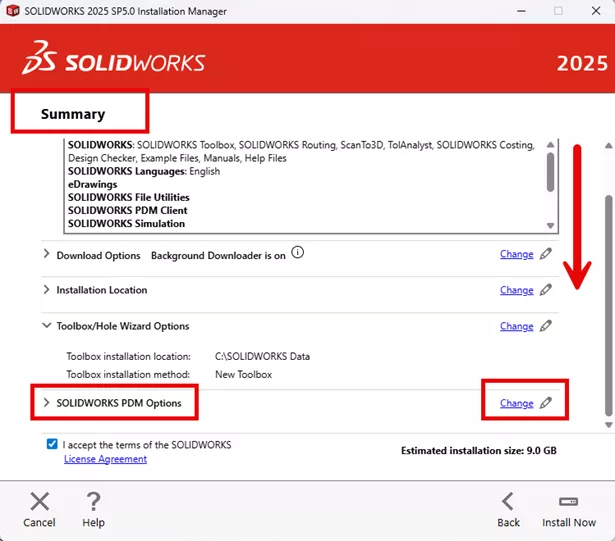
Task: Click the main page scroll up arrow
Action: (608, 146)
